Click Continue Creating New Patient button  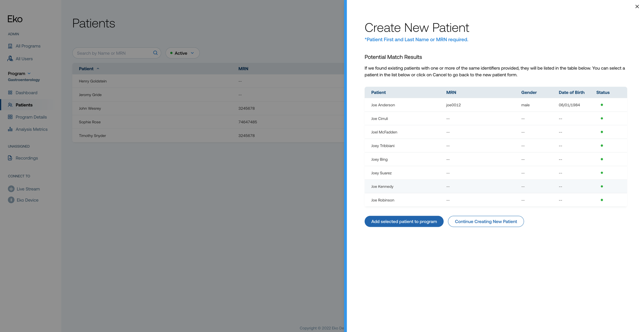pos(485,221)
